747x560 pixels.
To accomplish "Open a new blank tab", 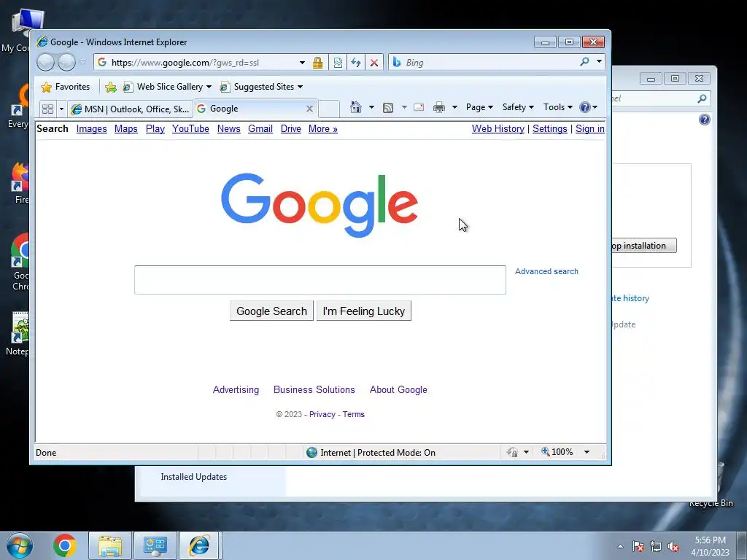I will click(329, 109).
